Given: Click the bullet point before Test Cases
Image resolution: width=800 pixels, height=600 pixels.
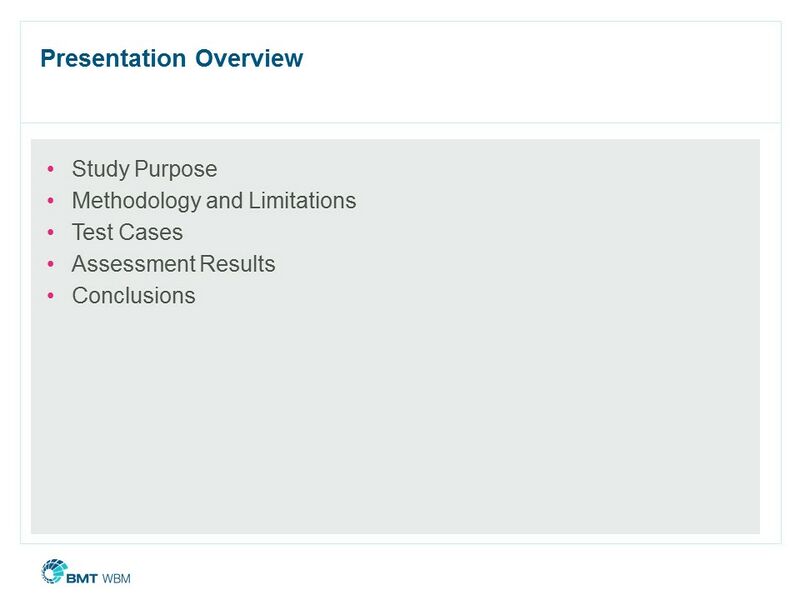Looking at the screenshot, I should [x=51, y=233].
